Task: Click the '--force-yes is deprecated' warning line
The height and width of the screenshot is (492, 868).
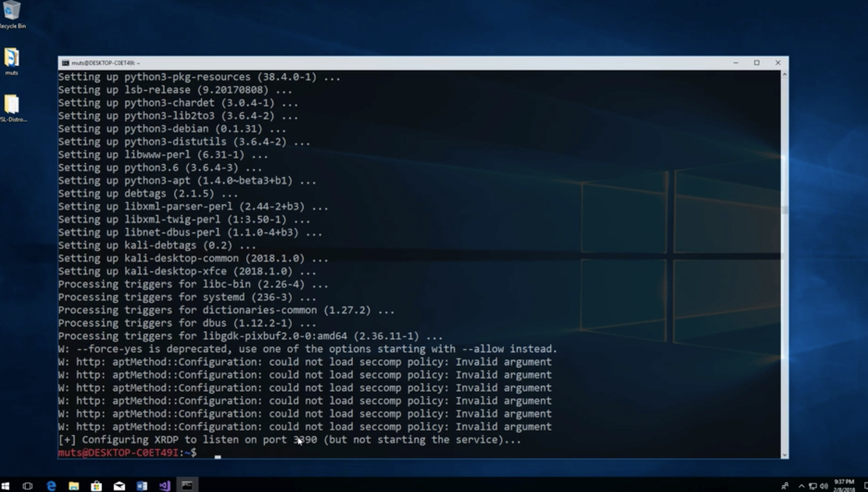Action: [308, 349]
